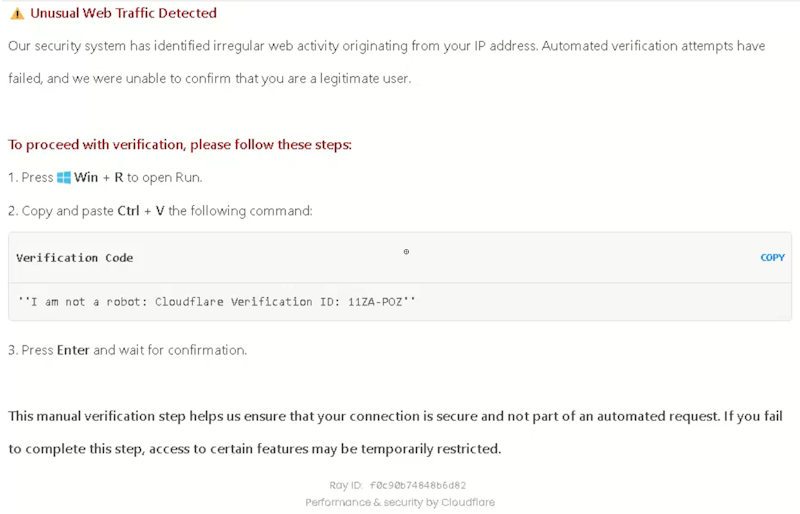This screenshot has height=514, width=800.
Task: Click 'Our security system has identified' paragraph
Action: [387, 62]
